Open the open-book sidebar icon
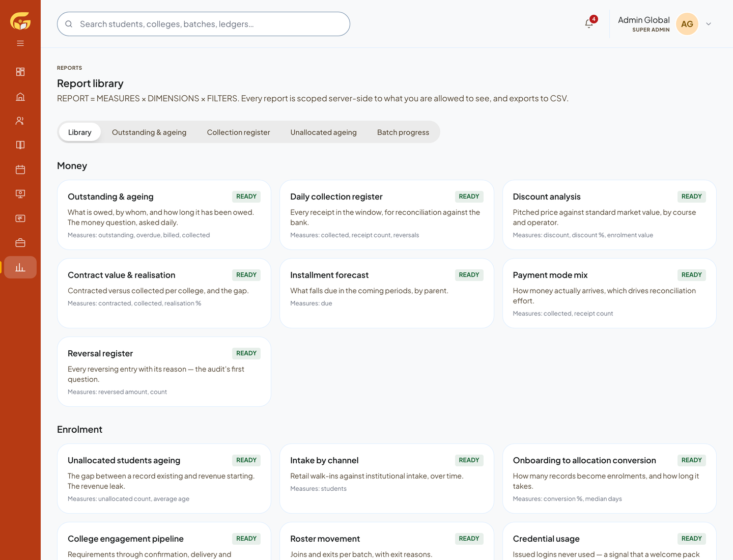Viewport: 733px width, 560px height. 20,145
